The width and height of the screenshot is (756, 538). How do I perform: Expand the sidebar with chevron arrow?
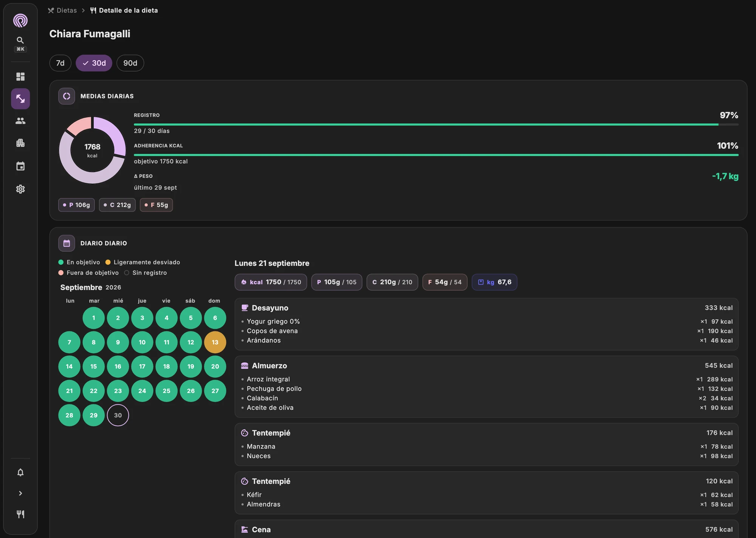(x=20, y=493)
